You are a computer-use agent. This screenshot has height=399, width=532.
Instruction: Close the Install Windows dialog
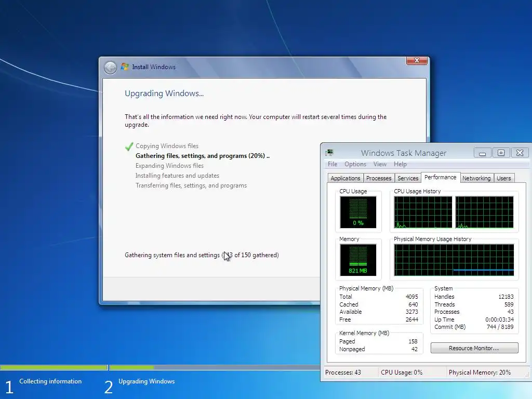point(417,60)
